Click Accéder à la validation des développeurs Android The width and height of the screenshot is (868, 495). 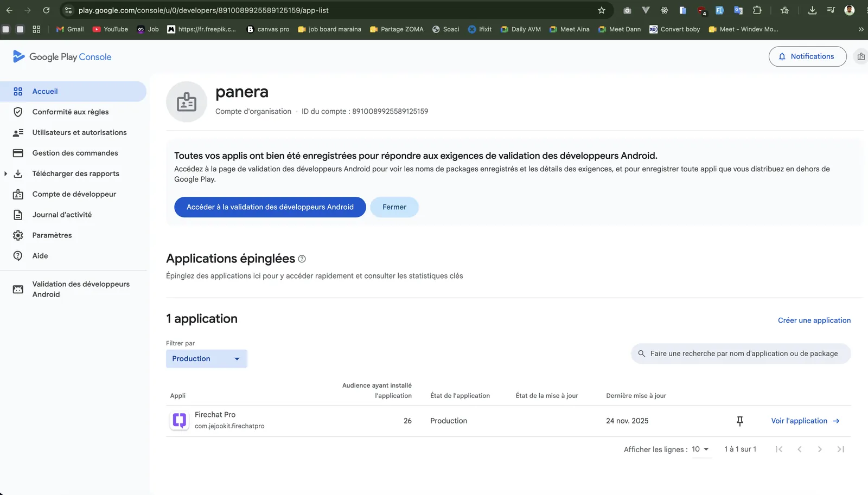(270, 207)
